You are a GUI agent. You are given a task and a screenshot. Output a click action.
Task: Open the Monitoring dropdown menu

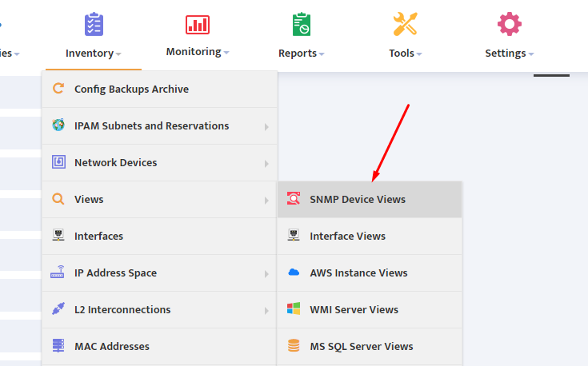(x=198, y=52)
